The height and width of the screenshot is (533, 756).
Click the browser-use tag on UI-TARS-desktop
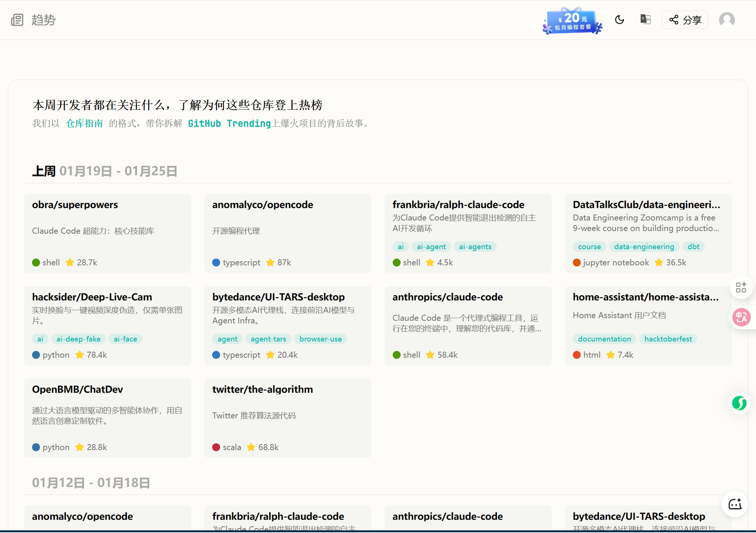pos(320,339)
